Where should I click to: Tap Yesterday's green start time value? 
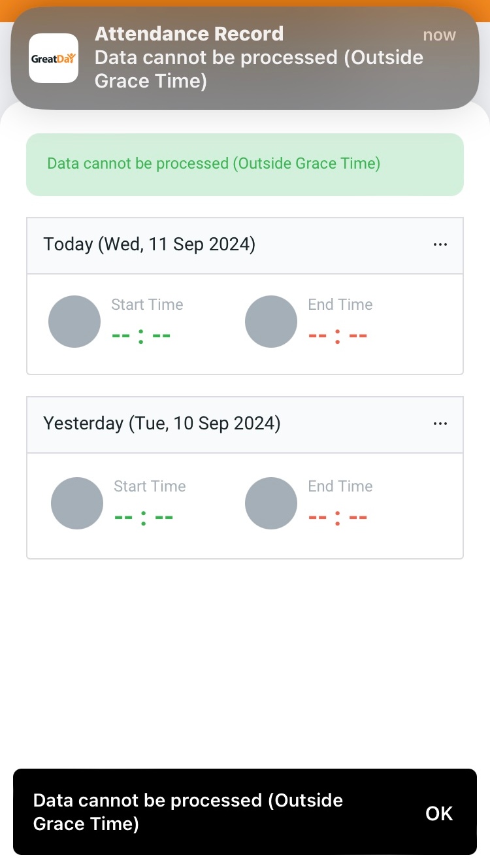point(144,518)
